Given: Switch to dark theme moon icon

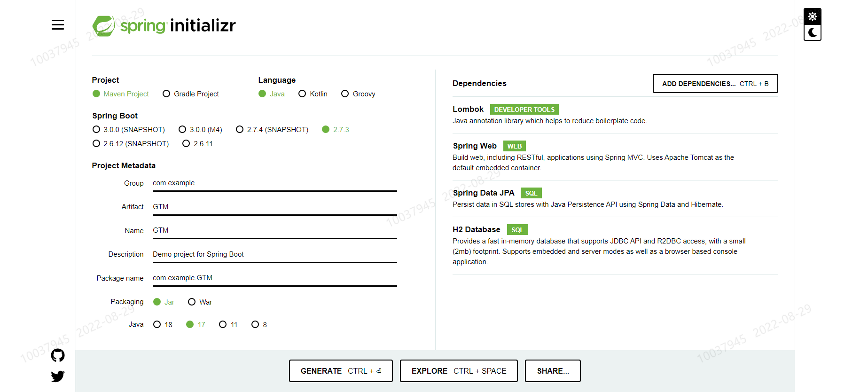Looking at the screenshot, I should (813, 32).
